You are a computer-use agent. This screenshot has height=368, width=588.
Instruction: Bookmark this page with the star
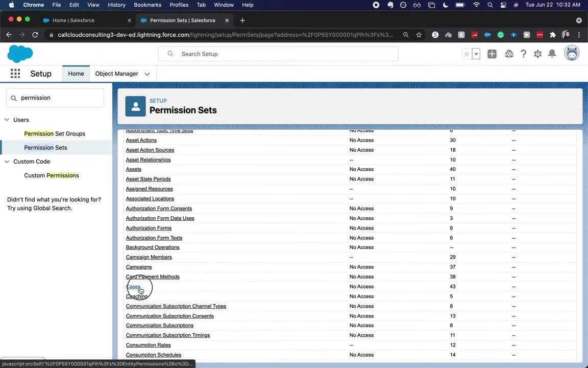(419, 35)
